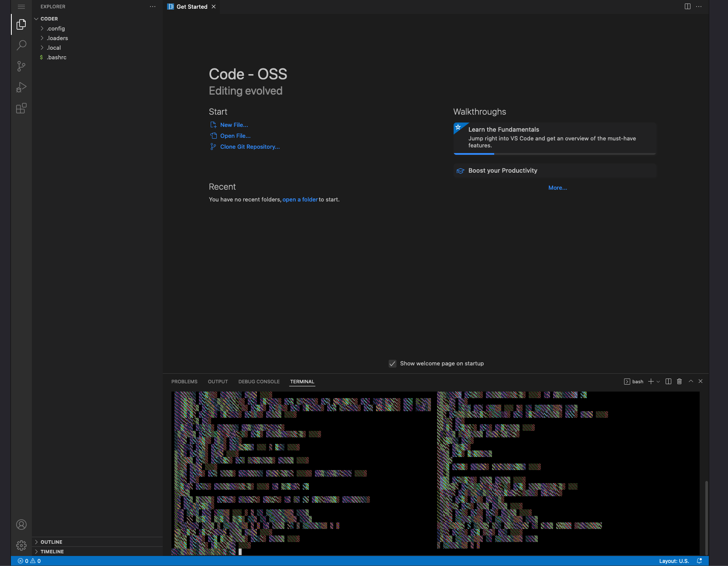Screen dimensions: 728x566
Task: Create a new terminal with the plus icon
Action: point(650,381)
